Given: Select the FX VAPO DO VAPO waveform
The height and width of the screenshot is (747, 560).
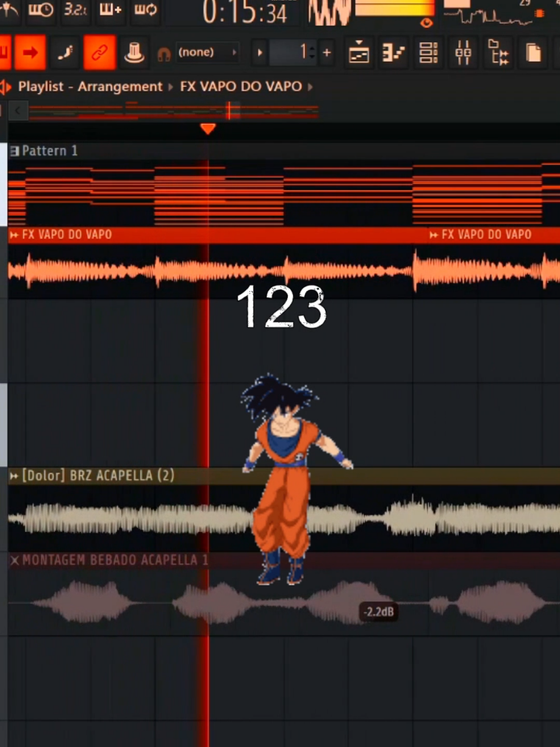Looking at the screenshot, I should pyautogui.click(x=284, y=271).
